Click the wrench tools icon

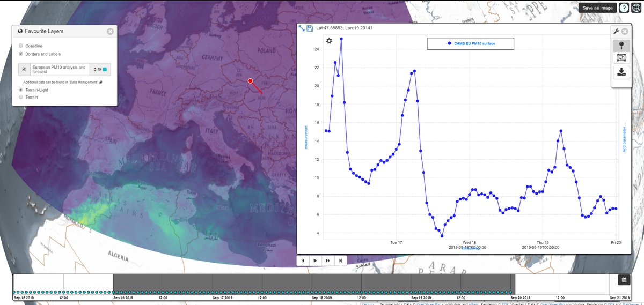click(x=617, y=32)
